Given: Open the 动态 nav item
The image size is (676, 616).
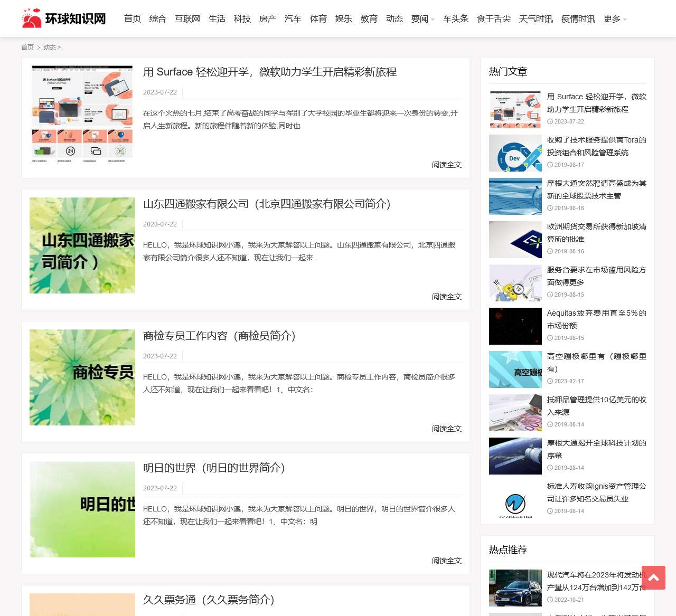Looking at the screenshot, I should point(395,18).
